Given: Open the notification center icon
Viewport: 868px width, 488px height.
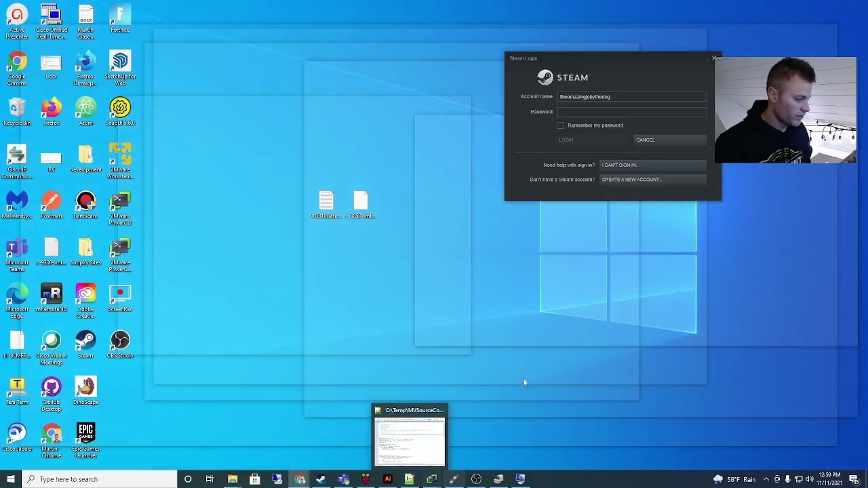Looking at the screenshot, I should coord(854,479).
